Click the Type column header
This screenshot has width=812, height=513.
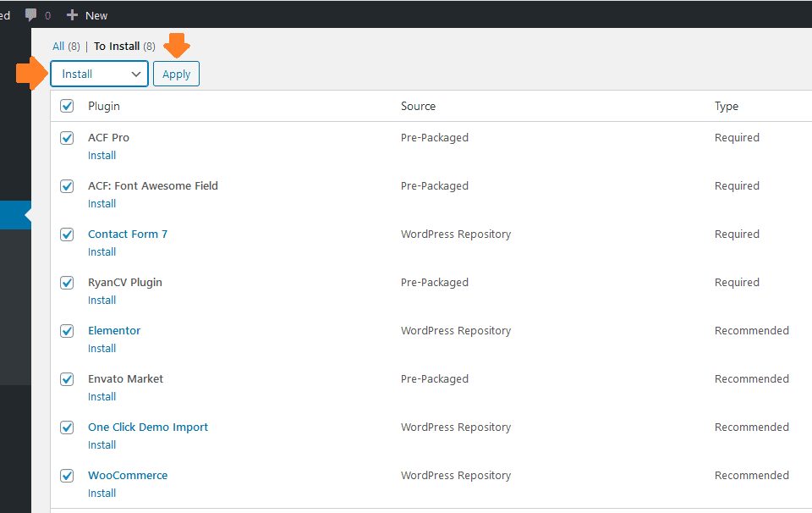(727, 106)
